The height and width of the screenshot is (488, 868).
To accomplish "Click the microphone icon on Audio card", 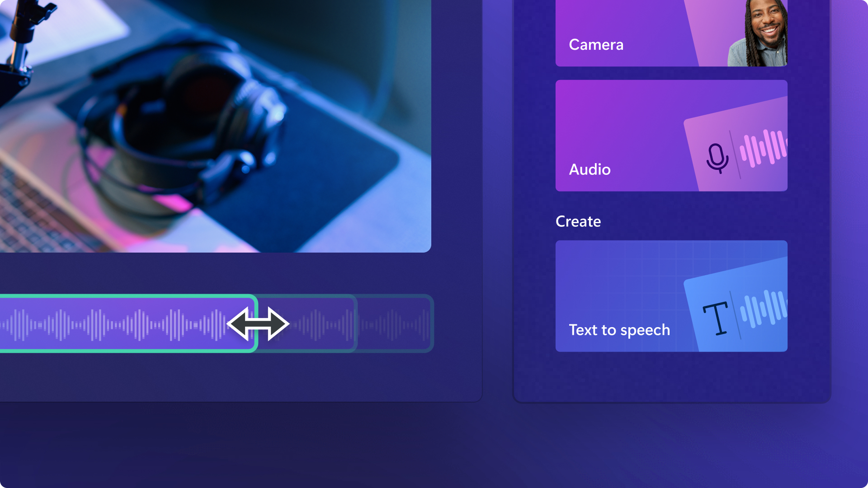I will [x=717, y=158].
